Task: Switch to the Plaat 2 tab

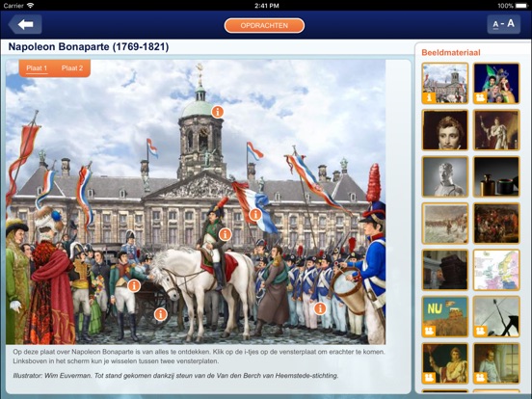Action: tap(72, 68)
